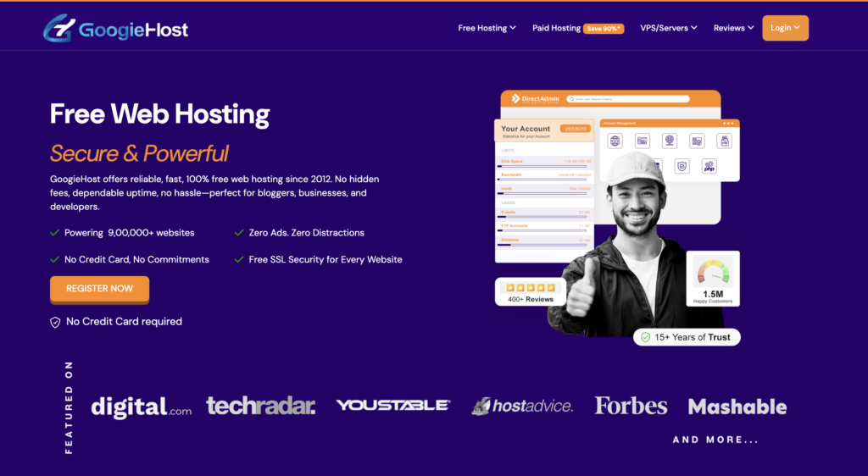Image resolution: width=868 pixels, height=476 pixels.
Task: Click the DirectAdmin search field
Action: 628,99
